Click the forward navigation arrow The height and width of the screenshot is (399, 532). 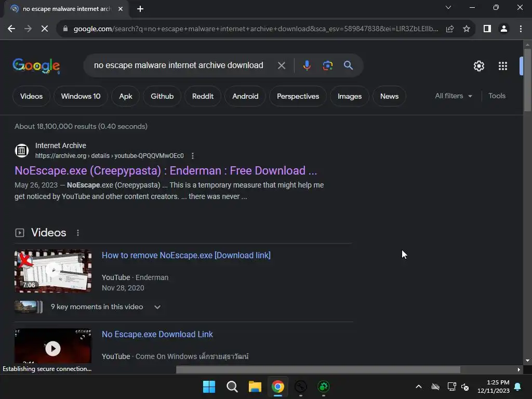[x=28, y=29]
